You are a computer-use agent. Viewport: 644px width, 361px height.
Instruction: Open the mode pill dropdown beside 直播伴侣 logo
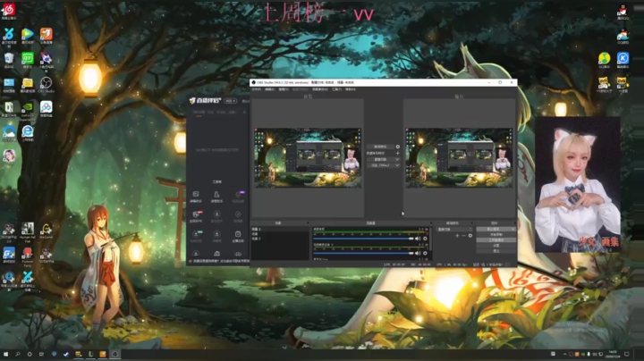(231, 100)
